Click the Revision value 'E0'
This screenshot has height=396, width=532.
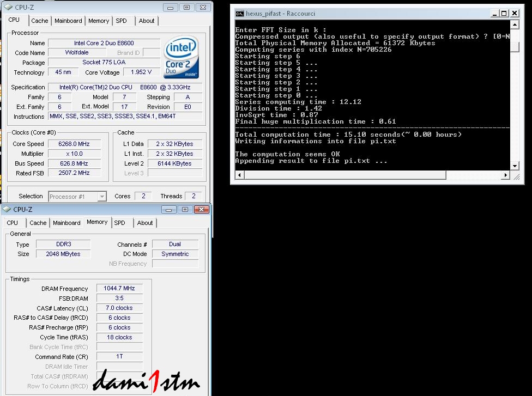point(188,107)
